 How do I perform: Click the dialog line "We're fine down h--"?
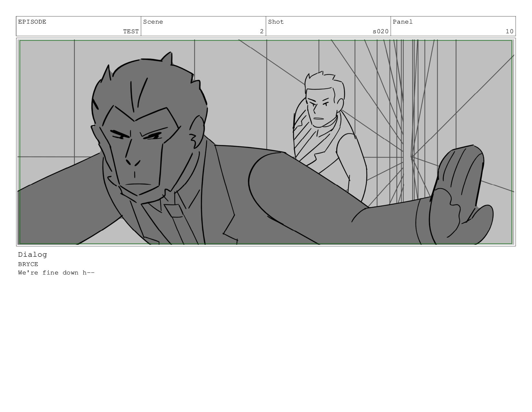56,273
